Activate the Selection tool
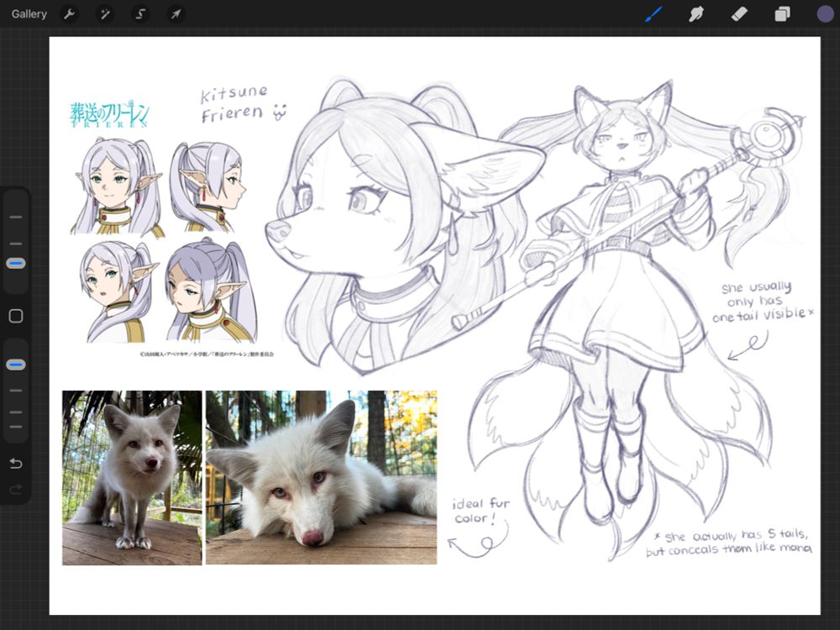The height and width of the screenshot is (630, 840). pos(140,14)
